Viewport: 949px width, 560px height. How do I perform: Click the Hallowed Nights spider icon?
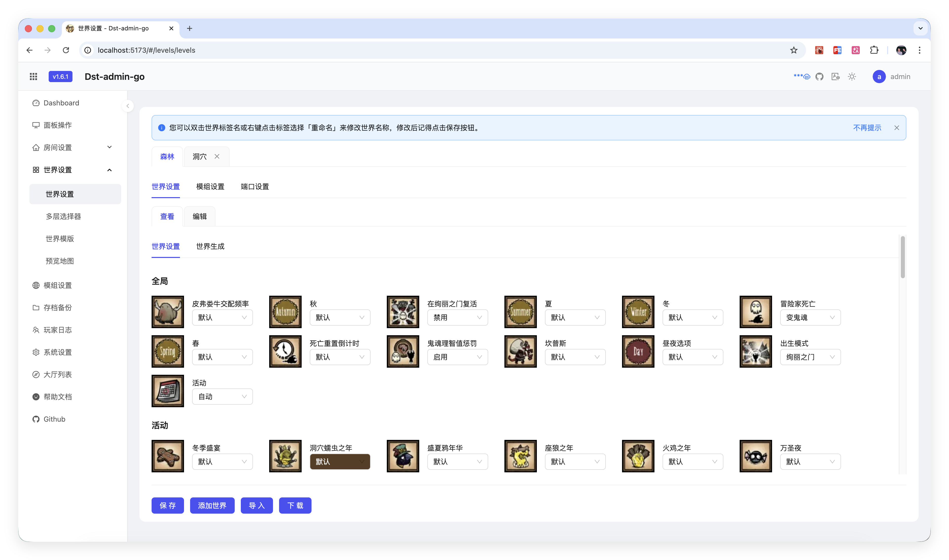coord(756,456)
